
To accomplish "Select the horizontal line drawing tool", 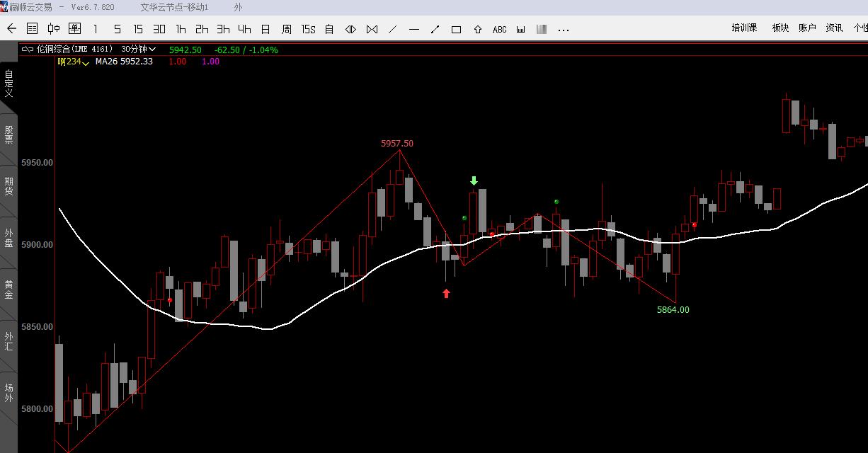I will [x=414, y=29].
